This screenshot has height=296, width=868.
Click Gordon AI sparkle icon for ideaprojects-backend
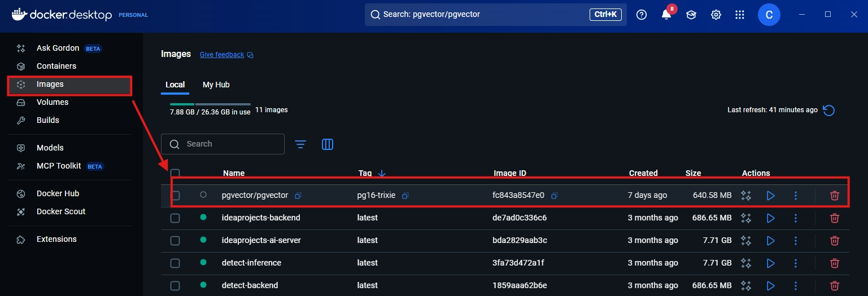(x=746, y=218)
